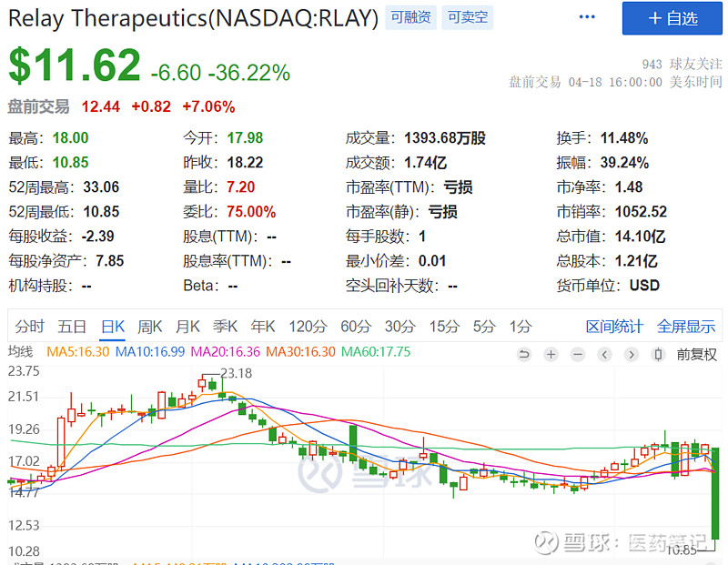The height and width of the screenshot is (565, 728).
Task: Click the last large green candlestick
Action: coord(715,493)
